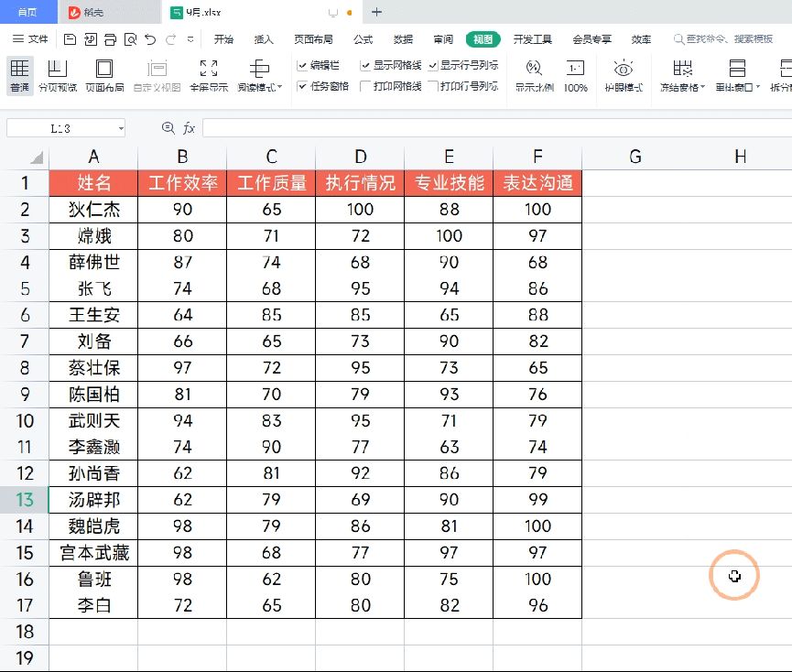Enable 打印网格线 print gridlines checkbox
Image resolution: width=792 pixels, height=672 pixels.
[365, 86]
